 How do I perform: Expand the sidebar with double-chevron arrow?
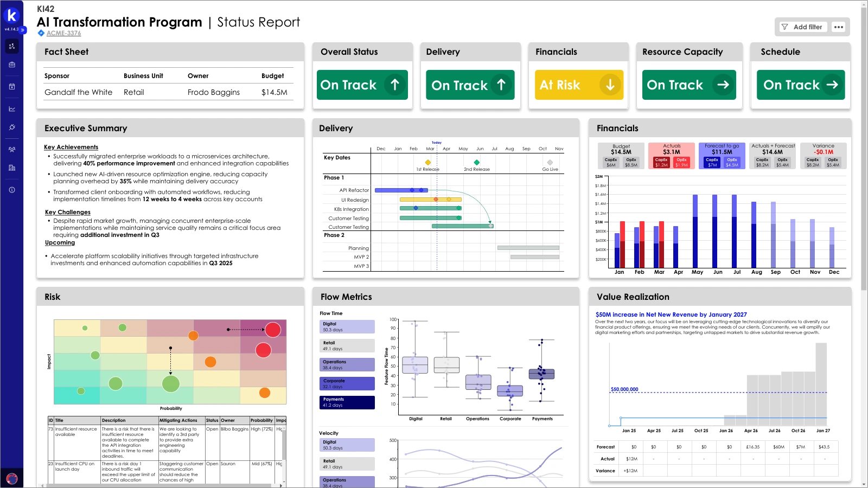(x=23, y=30)
